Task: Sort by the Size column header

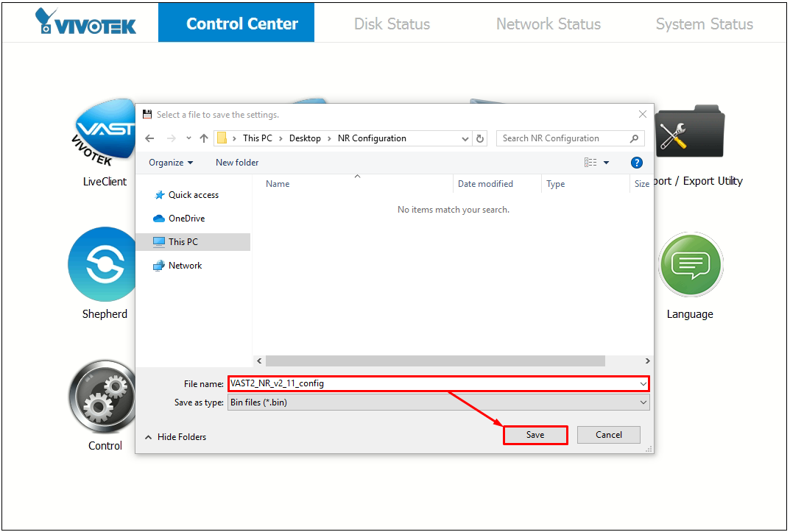Action: click(x=641, y=184)
